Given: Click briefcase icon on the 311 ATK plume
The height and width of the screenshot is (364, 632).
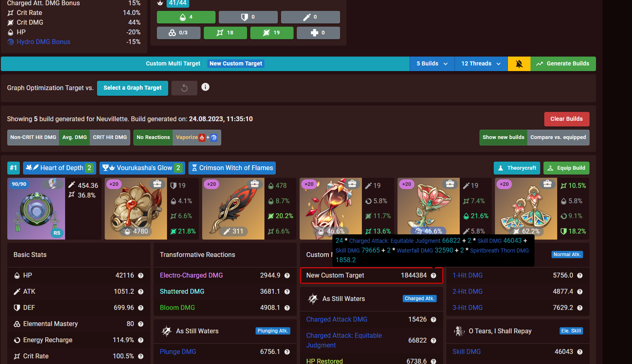Looking at the screenshot, I should point(255,184).
